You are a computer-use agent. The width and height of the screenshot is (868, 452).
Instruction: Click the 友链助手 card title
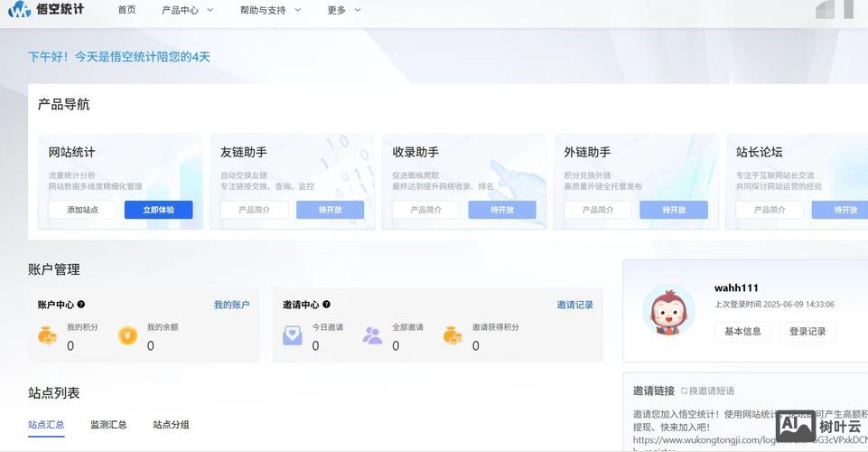pyautogui.click(x=244, y=153)
